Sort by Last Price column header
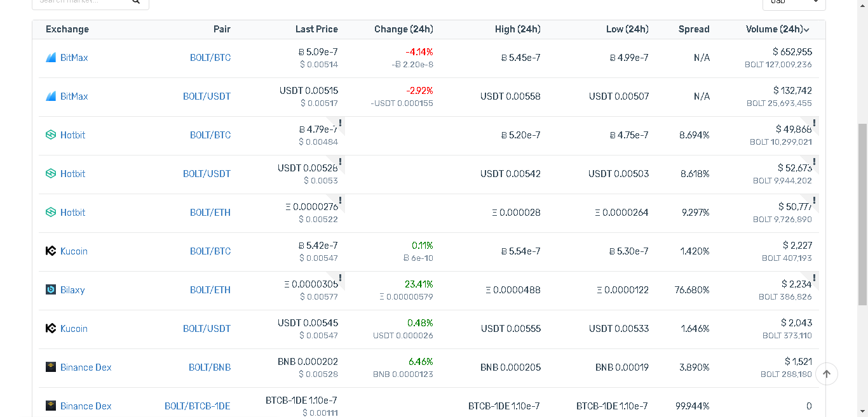868x417 pixels. [x=316, y=29]
